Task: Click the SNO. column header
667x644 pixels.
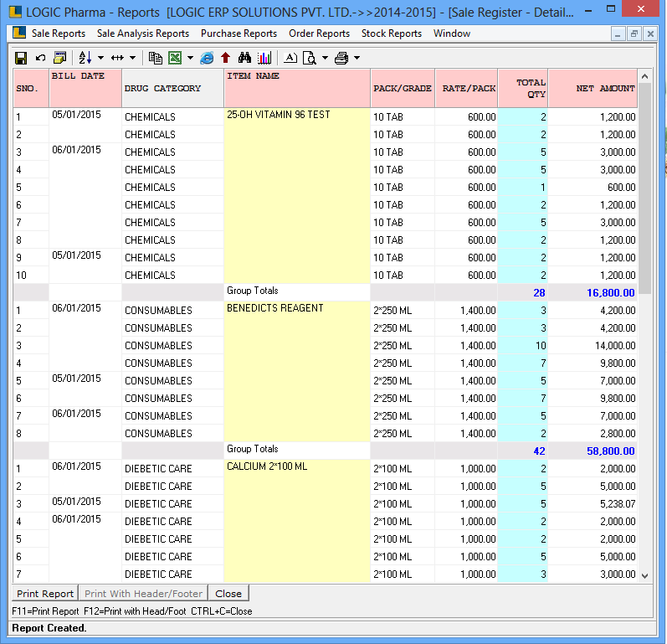Action: click(31, 88)
